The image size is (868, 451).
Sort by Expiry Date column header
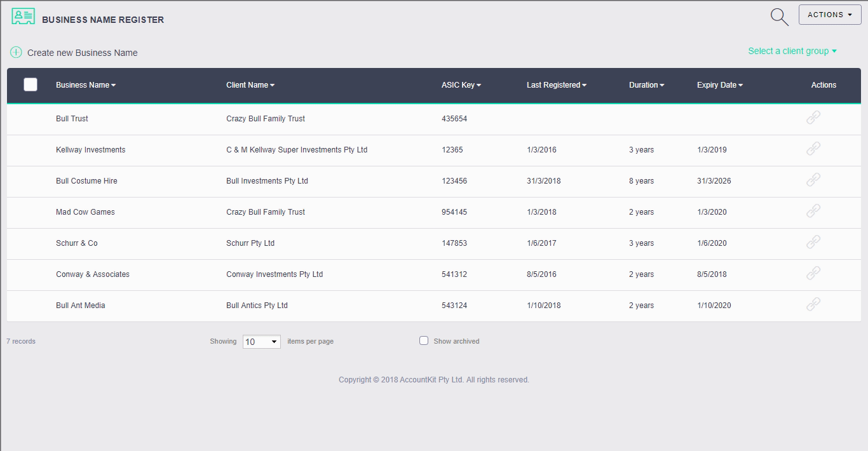click(719, 85)
